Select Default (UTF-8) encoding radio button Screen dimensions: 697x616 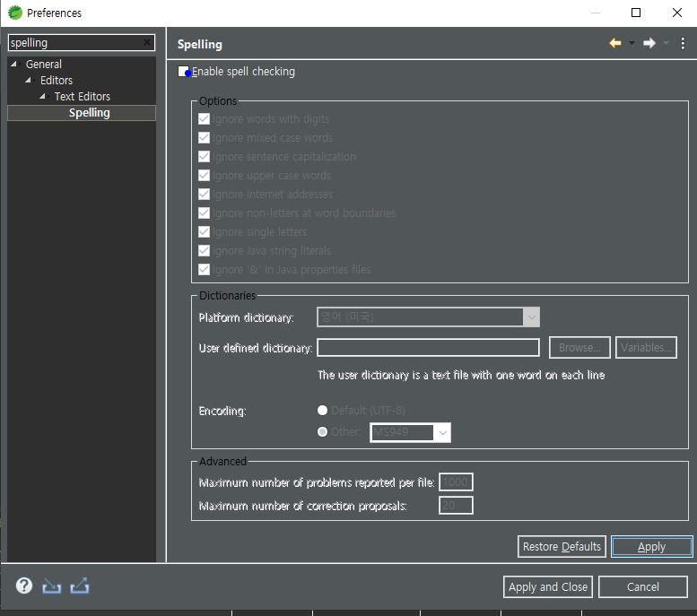coord(323,411)
